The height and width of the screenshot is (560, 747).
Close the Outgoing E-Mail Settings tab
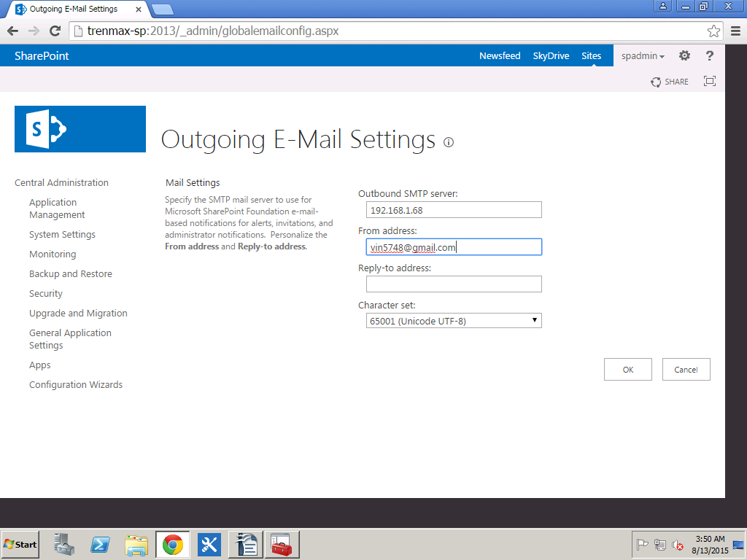[x=138, y=9]
